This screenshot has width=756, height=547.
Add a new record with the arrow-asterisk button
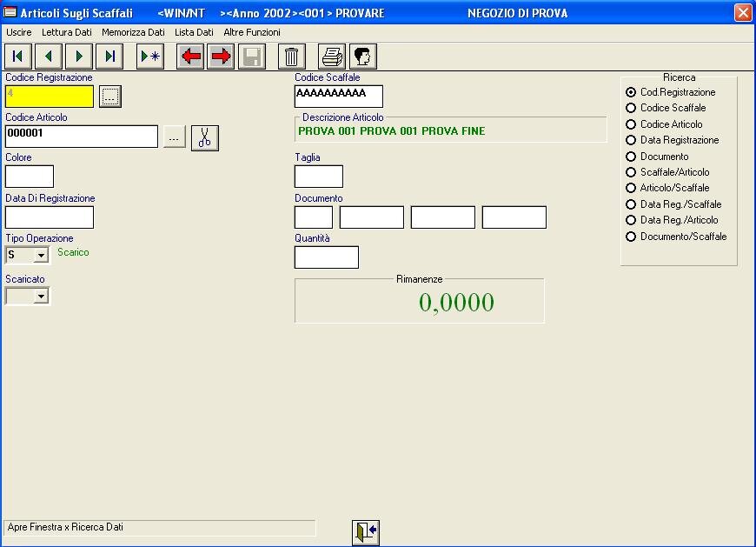coord(151,57)
